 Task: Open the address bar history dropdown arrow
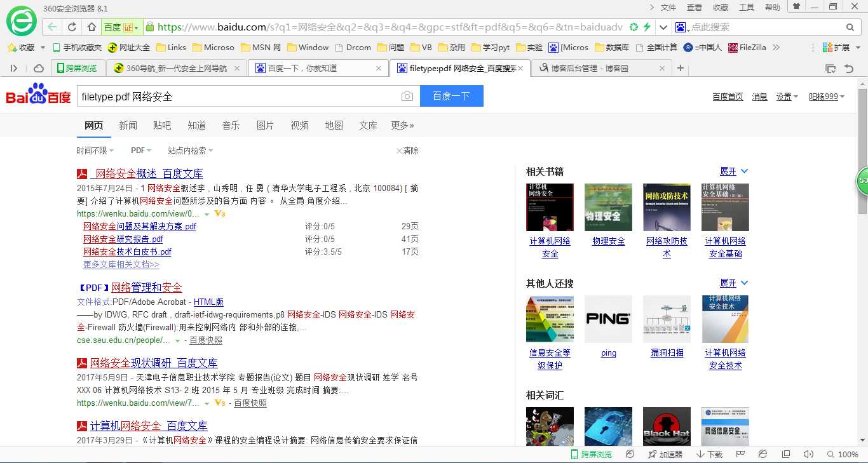pos(663,27)
